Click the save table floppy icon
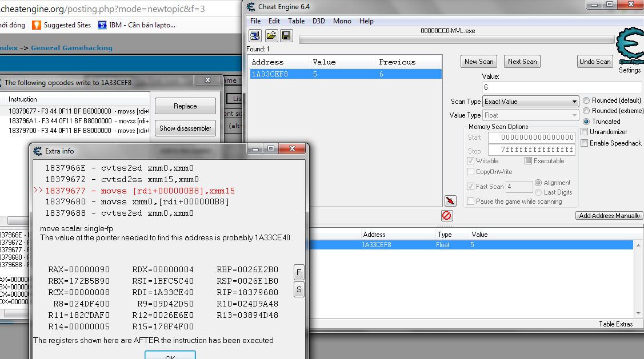Image resolution: width=644 pixels, height=359 pixels. [286, 36]
